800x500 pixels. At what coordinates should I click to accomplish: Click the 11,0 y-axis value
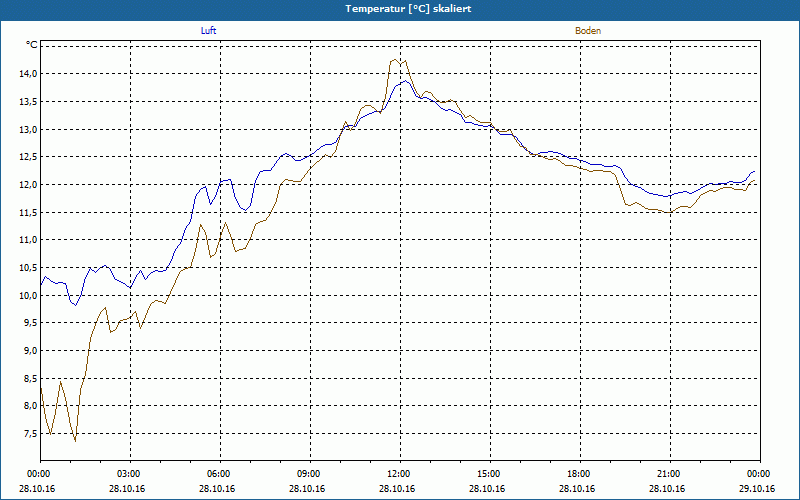coord(29,240)
